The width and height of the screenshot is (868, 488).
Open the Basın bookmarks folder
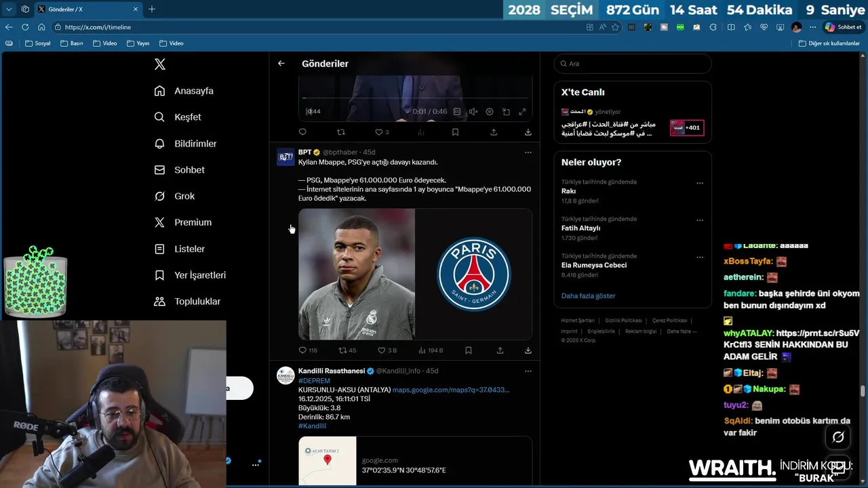point(71,43)
